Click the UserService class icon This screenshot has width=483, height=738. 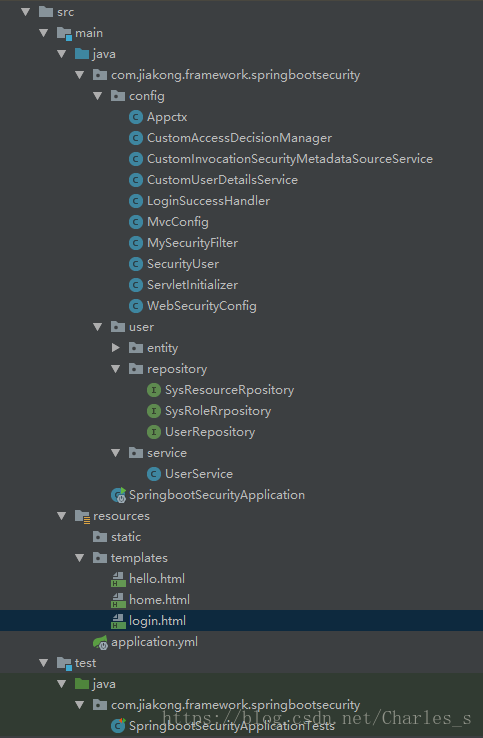(x=153, y=474)
